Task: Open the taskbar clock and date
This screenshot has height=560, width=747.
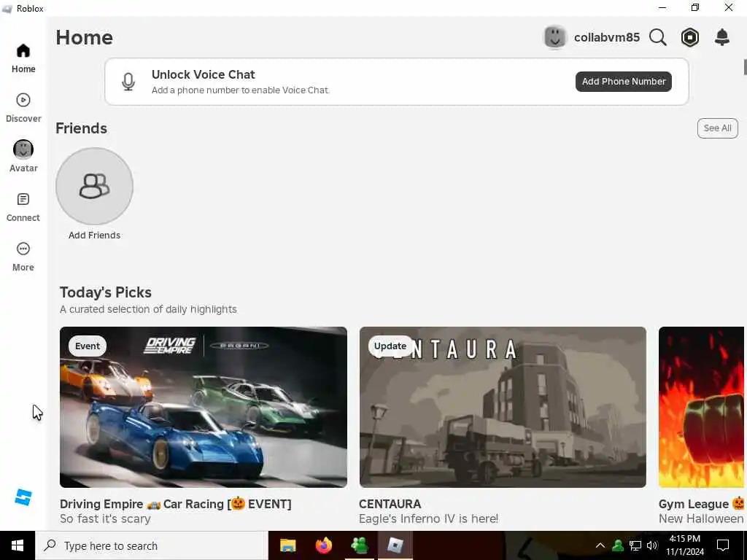Action: click(685, 545)
